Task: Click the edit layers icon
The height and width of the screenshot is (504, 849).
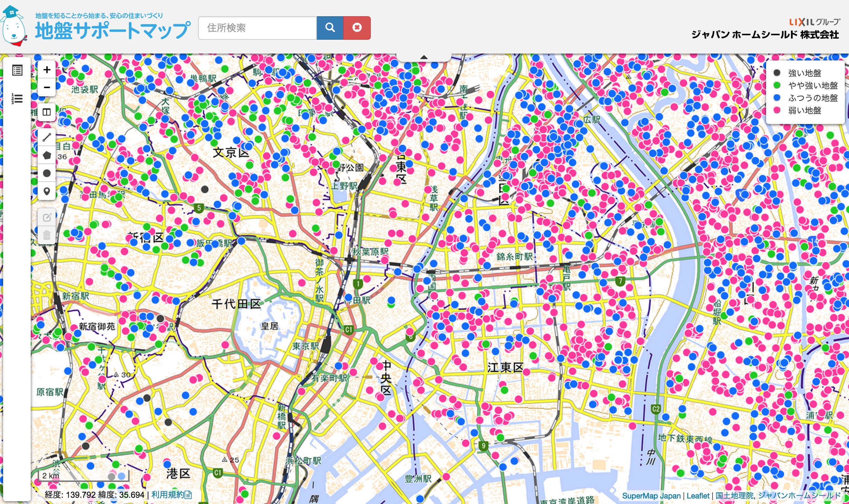Action: tap(47, 217)
